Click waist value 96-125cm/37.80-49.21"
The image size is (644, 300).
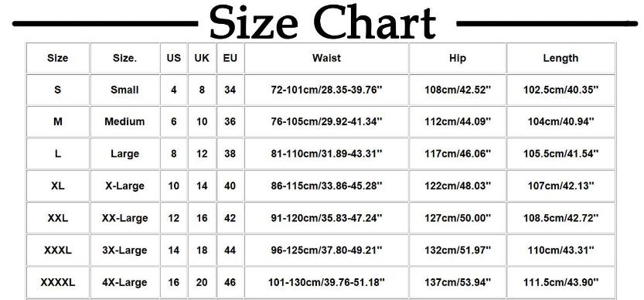tap(326, 250)
